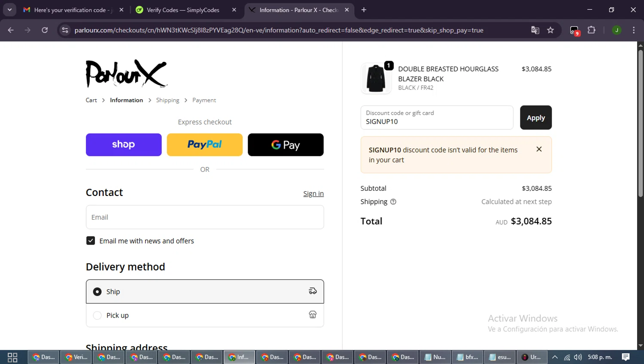
Task: Uncheck Email me with news and offers
Action: (91, 241)
